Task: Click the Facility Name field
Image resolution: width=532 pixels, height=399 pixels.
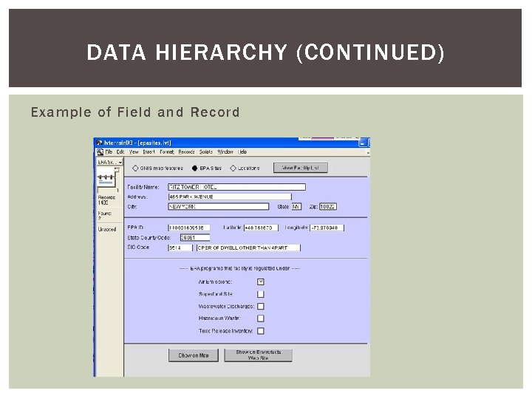Action: point(237,187)
